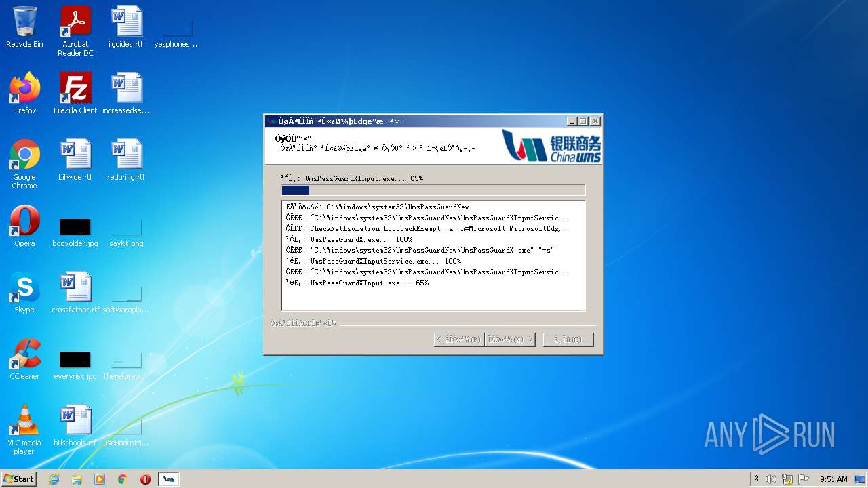Select last log line 'UmsPassGuardXInput.exe... 65%'
Viewport: 868px width, 488px height.
coord(357,283)
